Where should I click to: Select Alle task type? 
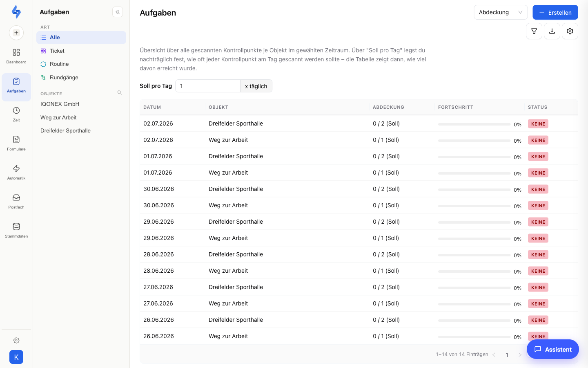[x=81, y=37]
